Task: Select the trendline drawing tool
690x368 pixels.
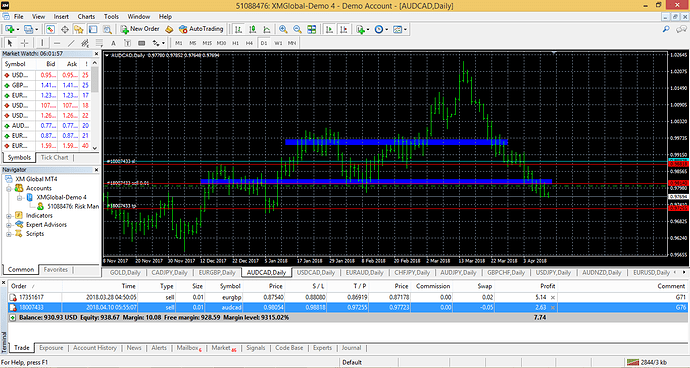Action: pyautogui.click(x=71, y=43)
